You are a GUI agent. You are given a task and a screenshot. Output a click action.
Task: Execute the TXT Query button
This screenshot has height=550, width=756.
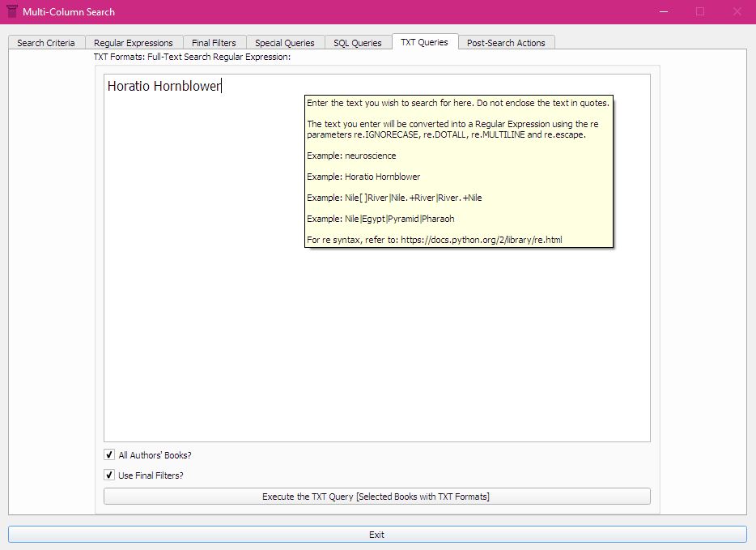pyautogui.click(x=376, y=497)
